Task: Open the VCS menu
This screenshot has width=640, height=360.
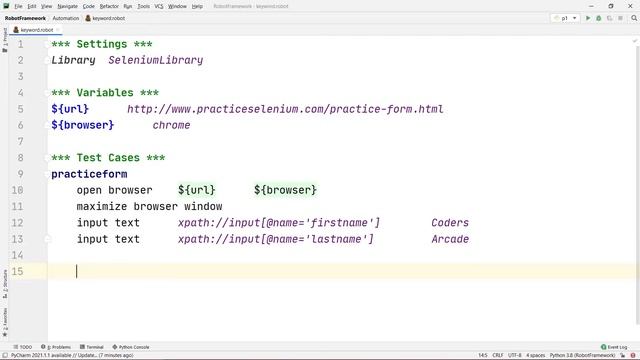Action: tap(159, 7)
